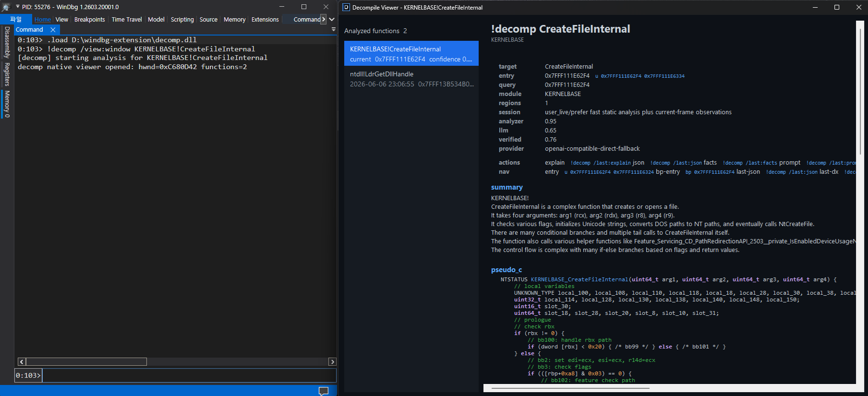
Task: Click the 'pseudo_c' section heading
Action: click(x=506, y=270)
